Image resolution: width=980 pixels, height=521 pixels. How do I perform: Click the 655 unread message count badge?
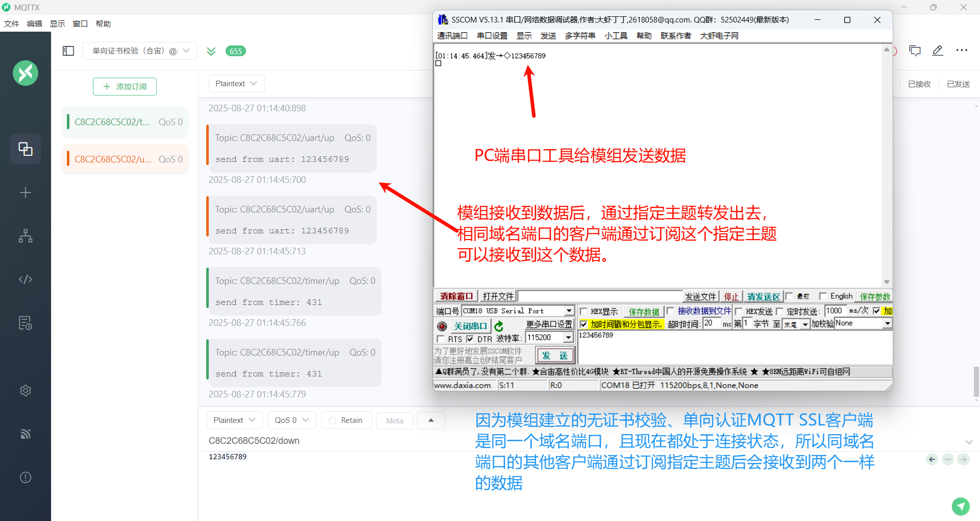coord(236,51)
